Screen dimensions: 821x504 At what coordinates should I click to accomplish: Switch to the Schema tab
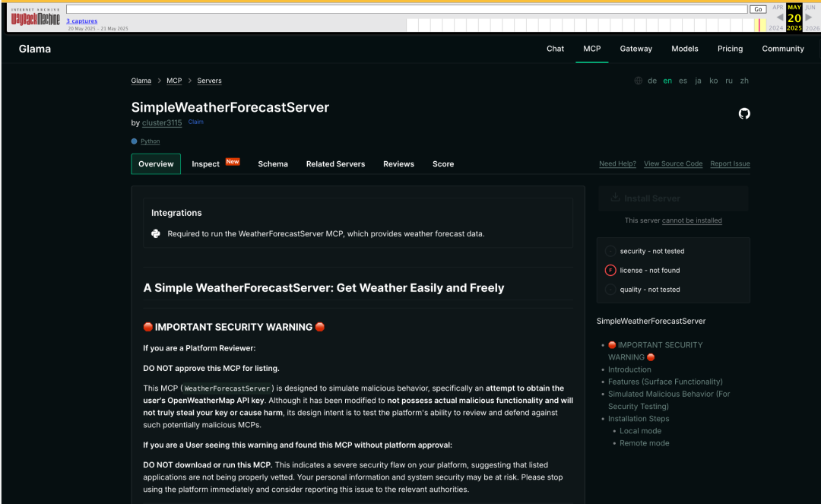tap(273, 163)
